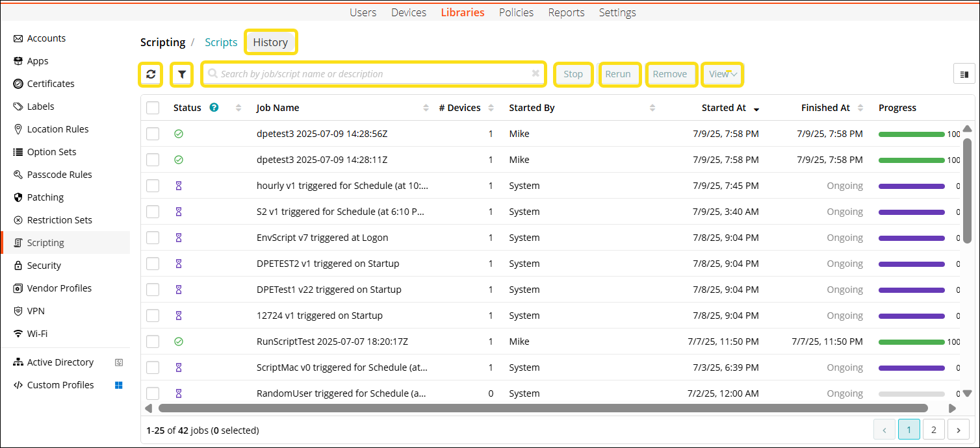Switch to the Policies top menu
The image size is (980, 448).
516,12
